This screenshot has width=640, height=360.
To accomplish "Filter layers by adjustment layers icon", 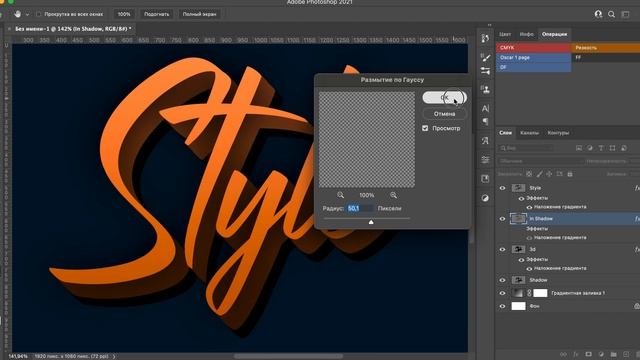I will [x=590, y=148].
